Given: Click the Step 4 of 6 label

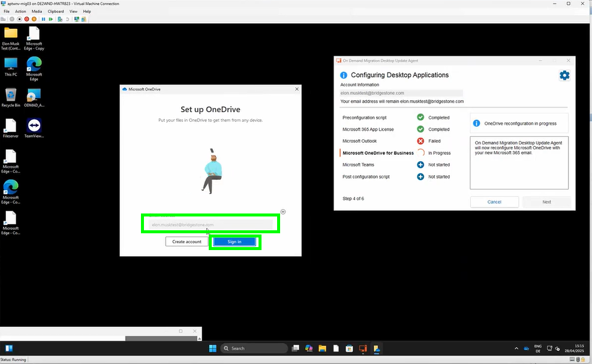Looking at the screenshot, I should point(353,198).
